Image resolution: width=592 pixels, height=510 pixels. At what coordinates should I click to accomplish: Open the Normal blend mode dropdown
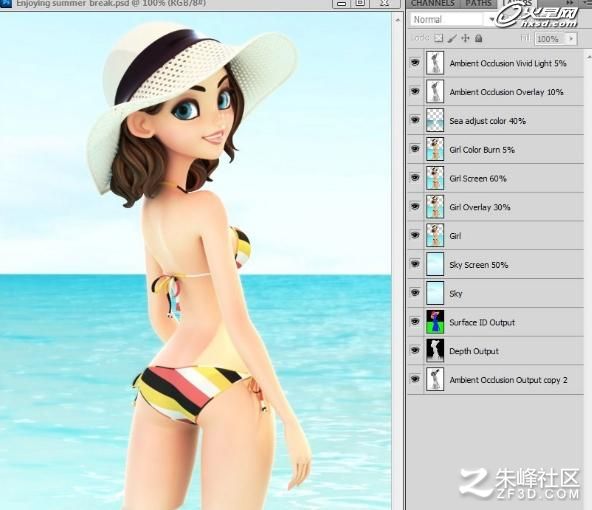[x=452, y=19]
